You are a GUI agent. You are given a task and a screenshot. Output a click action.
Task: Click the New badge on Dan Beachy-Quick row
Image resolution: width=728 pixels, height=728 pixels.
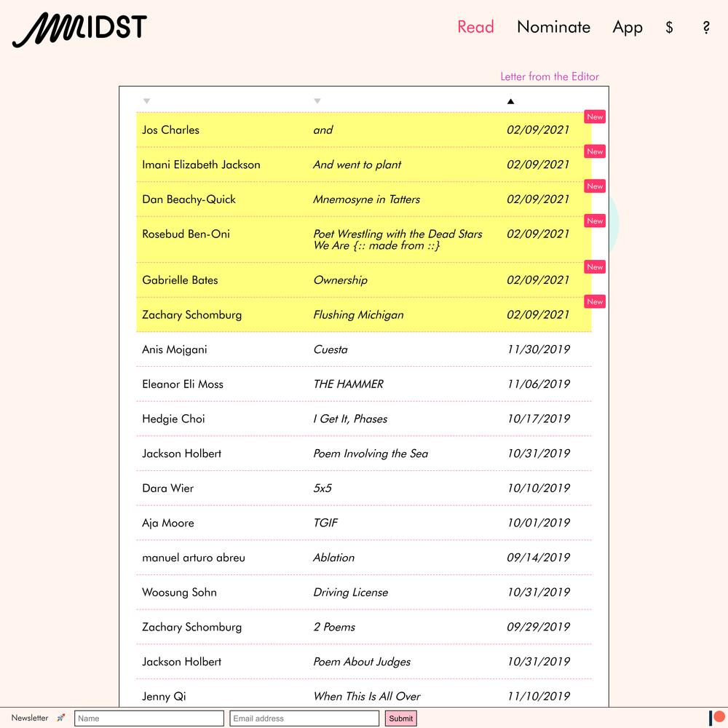(x=595, y=186)
